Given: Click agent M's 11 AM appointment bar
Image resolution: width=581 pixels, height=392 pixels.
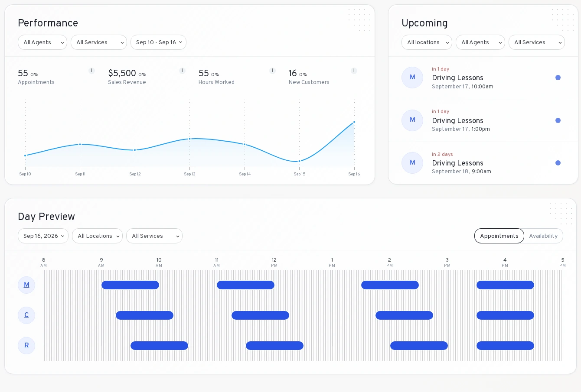Looking at the screenshot, I should [245, 285].
